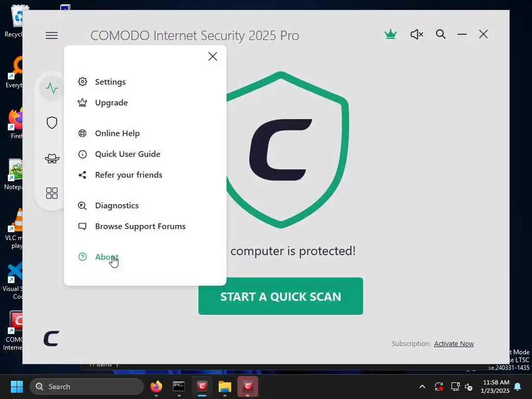Click the magnifier icon beside Diagnostics

(83, 206)
